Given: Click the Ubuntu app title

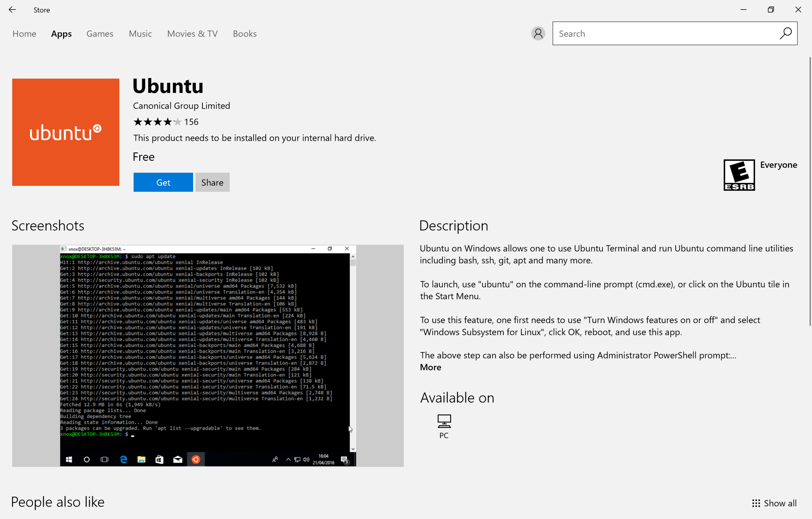Looking at the screenshot, I should point(168,86).
